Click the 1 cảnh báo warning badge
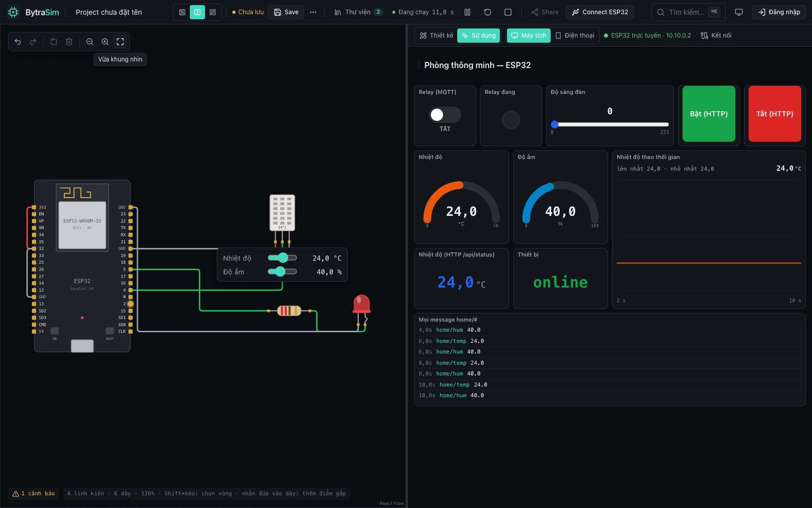The height and width of the screenshot is (508, 812). tap(33, 493)
